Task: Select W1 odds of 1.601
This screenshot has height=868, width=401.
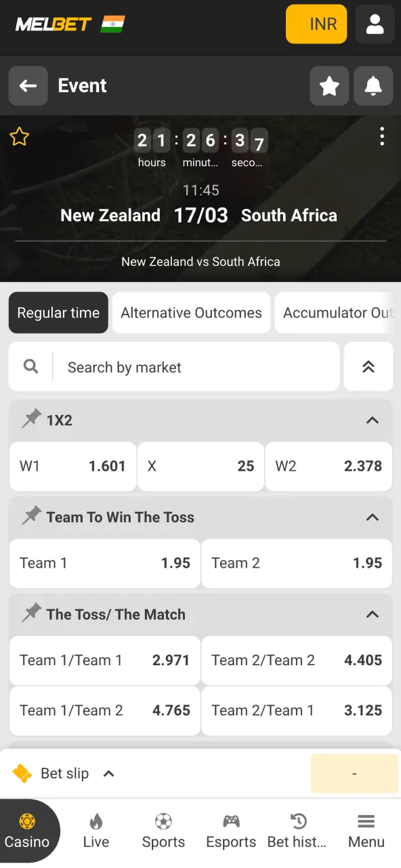Action: [72, 466]
